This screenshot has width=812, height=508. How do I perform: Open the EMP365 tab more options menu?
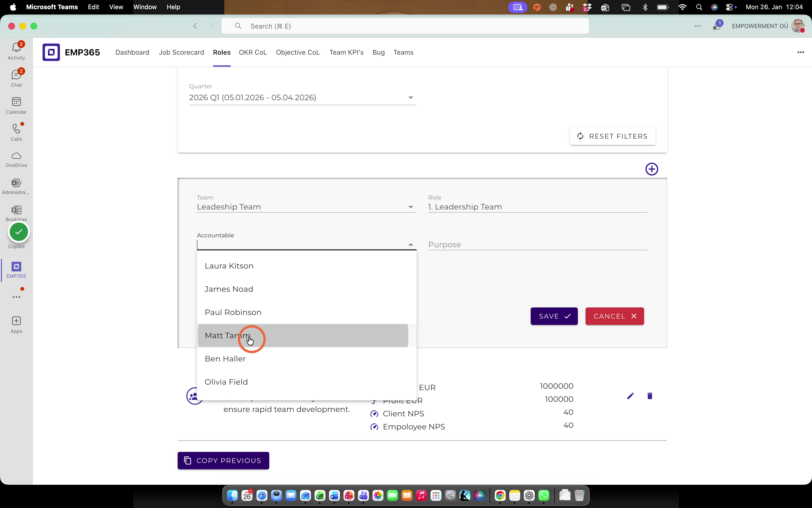pos(801,52)
